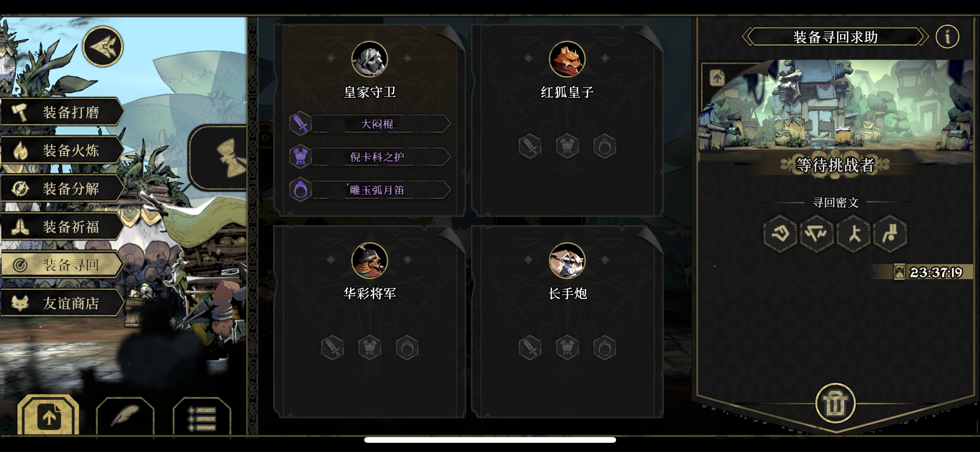Select the feather quill icon
The image size is (980, 452).
click(x=125, y=416)
